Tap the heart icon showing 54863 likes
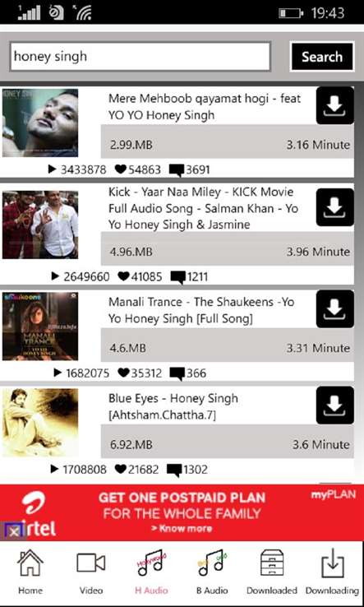 click(121, 169)
